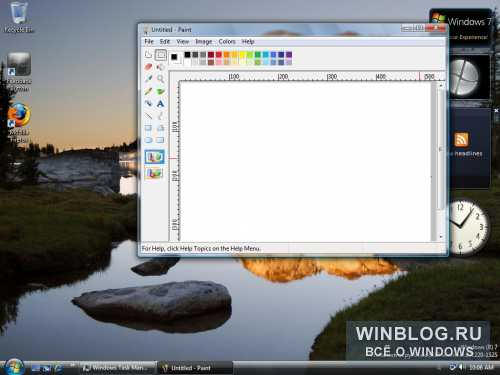This screenshot has height=375, width=500.
Task: Activate the Pick Color eyedropper tool
Action: point(149,79)
